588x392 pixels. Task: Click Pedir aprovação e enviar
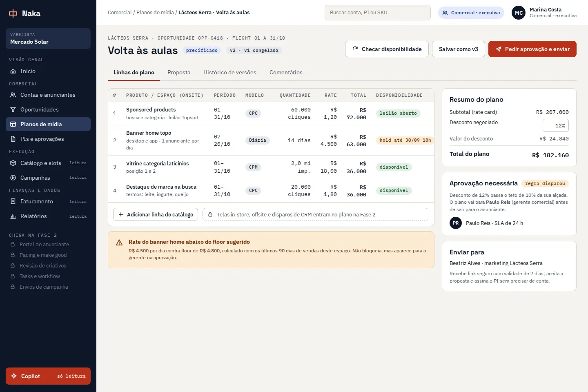coord(532,49)
